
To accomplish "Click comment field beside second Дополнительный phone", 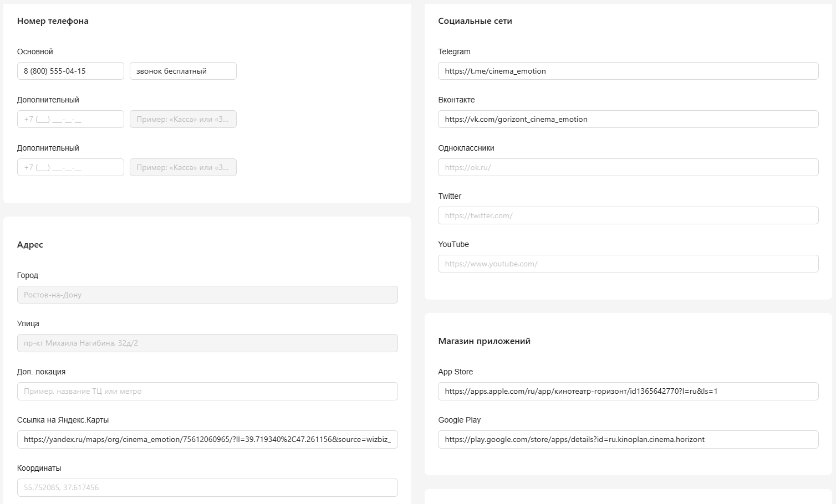I will [x=183, y=167].
